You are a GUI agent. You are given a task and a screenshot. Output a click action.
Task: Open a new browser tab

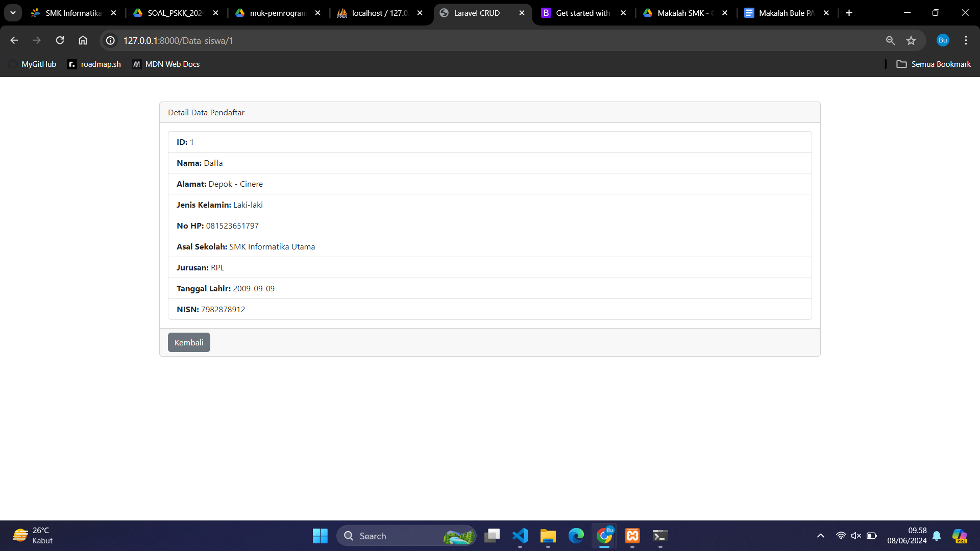[x=849, y=13]
